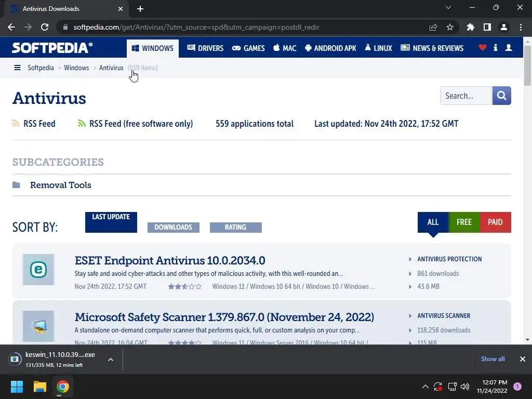Open ANTIVIRUS PROTECTION category link
This screenshot has height=399, width=532.
pos(449,259)
